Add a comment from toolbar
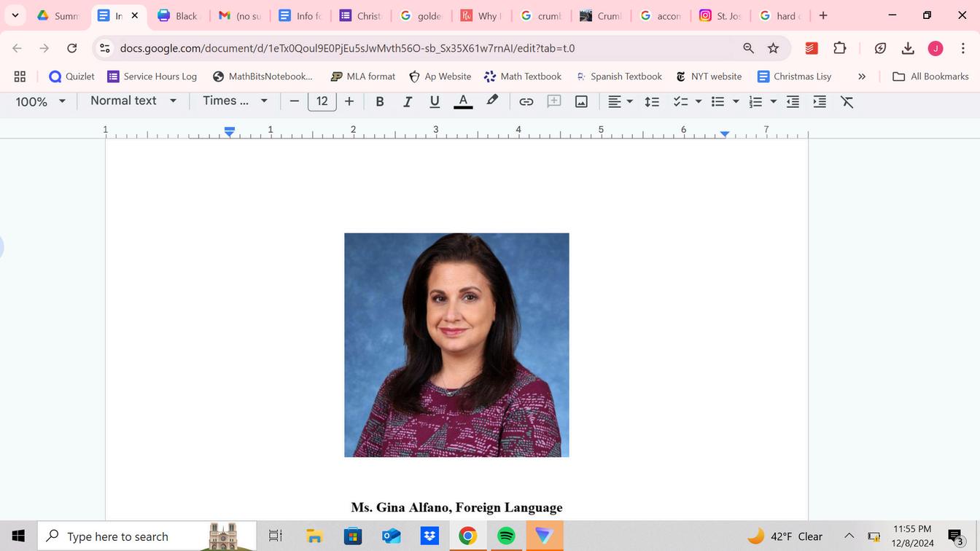Viewport: 980px width, 551px height. (x=554, y=101)
